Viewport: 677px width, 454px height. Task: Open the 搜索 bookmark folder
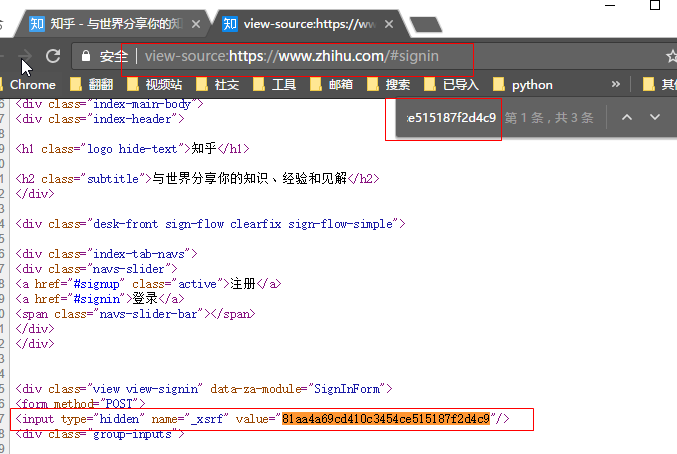coord(389,85)
